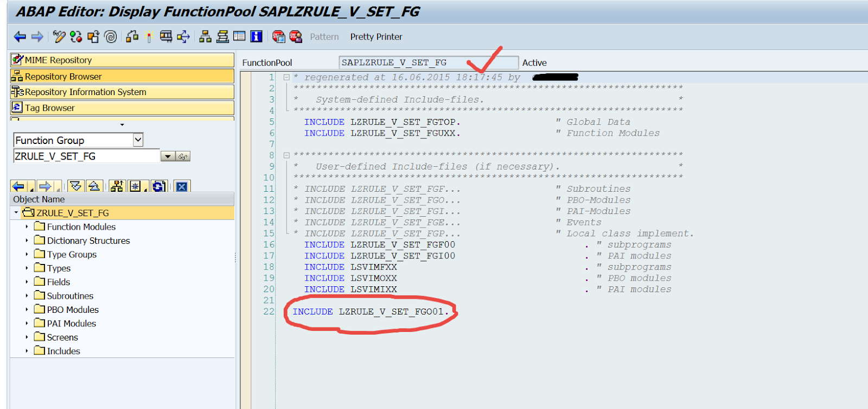This screenshot has height=409, width=868.
Task: Expand the Fields folder
Action: pos(27,282)
